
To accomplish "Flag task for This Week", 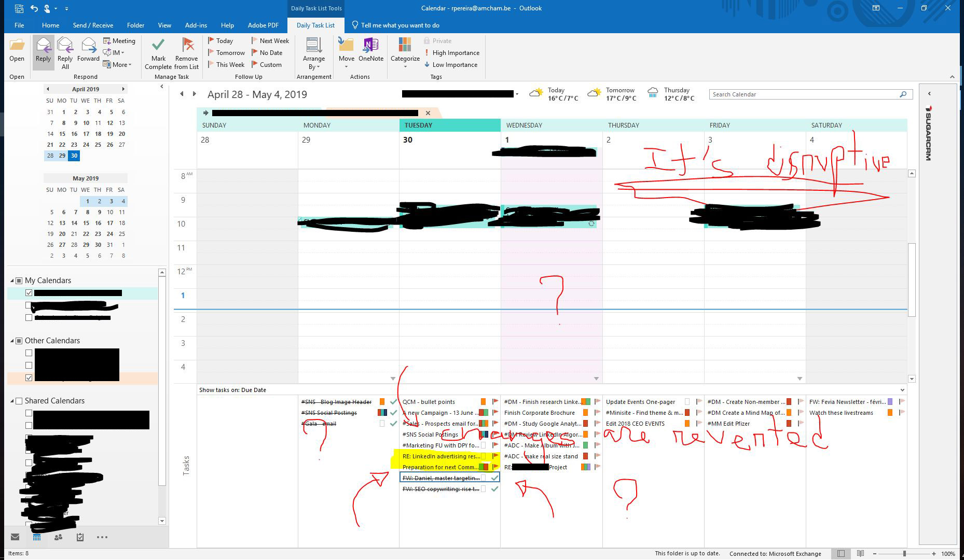I will pos(226,65).
